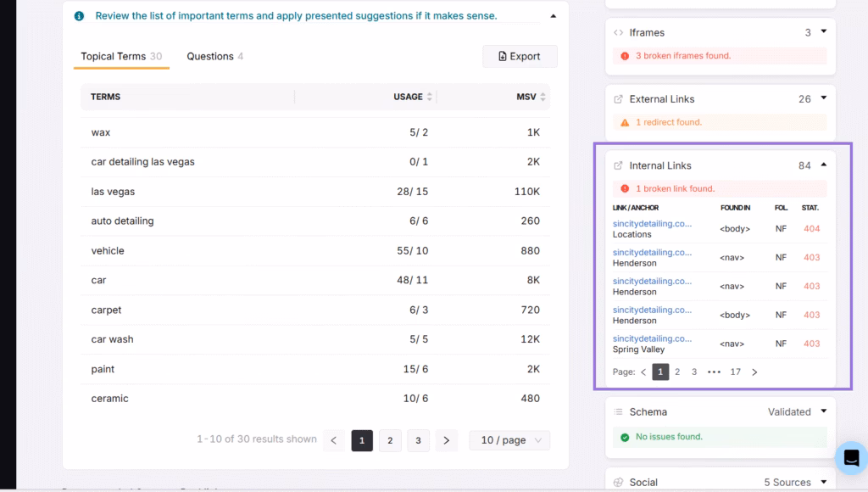Go to next internal links page arrow

point(754,372)
